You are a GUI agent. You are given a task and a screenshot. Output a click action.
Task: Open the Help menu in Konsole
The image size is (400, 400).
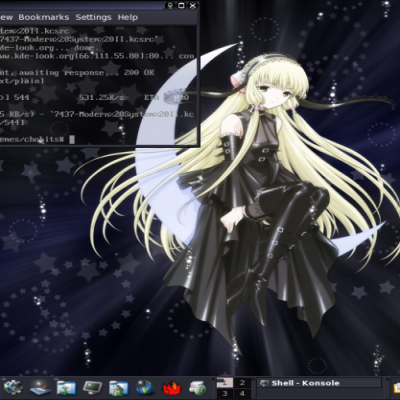128,17
